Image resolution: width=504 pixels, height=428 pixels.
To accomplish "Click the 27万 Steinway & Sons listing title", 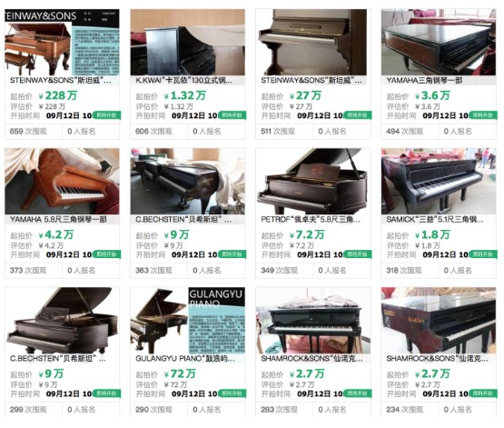I will (x=311, y=80).
